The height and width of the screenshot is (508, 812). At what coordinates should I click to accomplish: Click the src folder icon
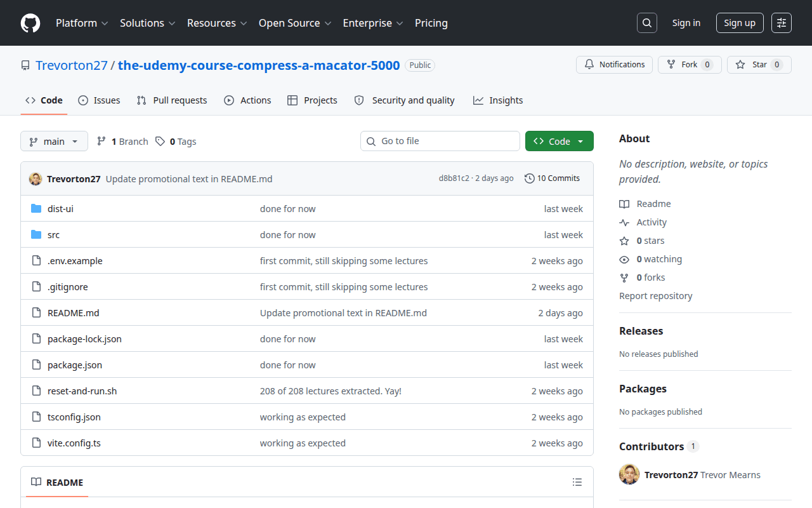pyautogui.click(x=36, y=234)
